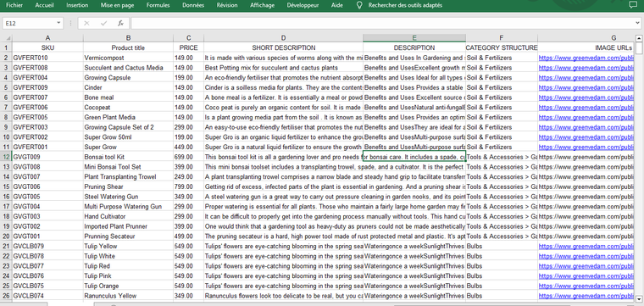
Task: Click inside the formula bar
Action: 382,24
